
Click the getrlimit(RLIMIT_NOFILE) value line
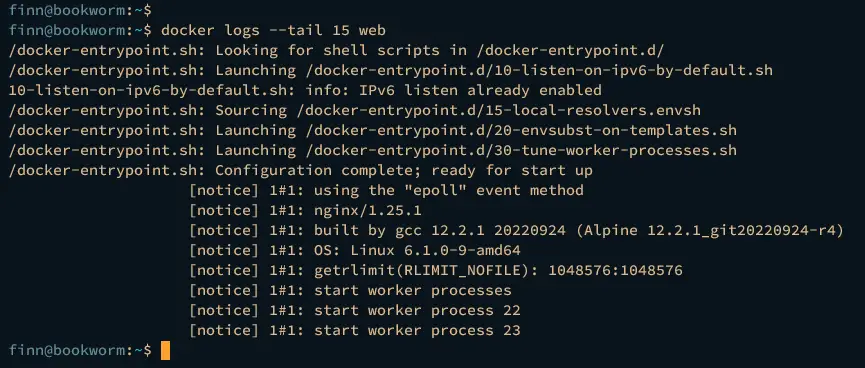(x=499, y=270)
